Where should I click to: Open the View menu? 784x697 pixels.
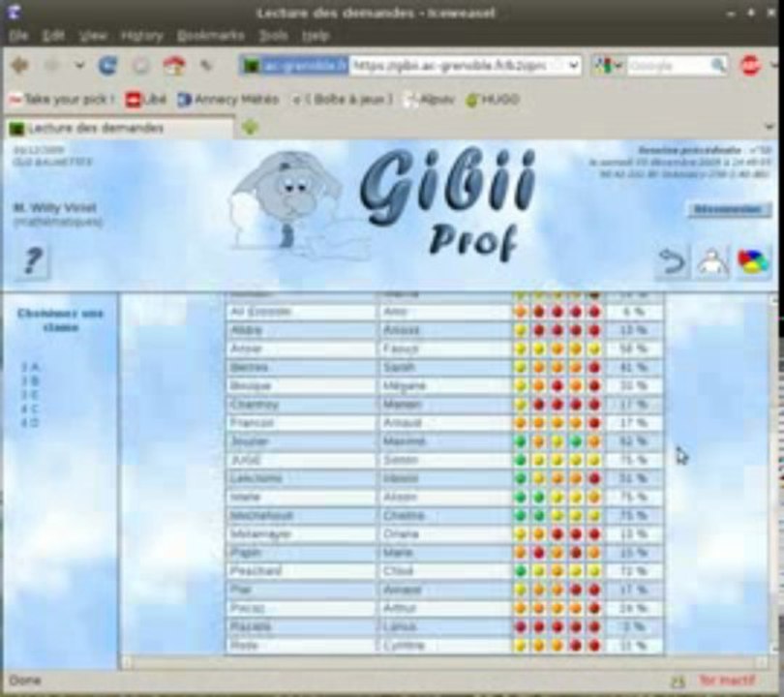(x=93, y=36)
